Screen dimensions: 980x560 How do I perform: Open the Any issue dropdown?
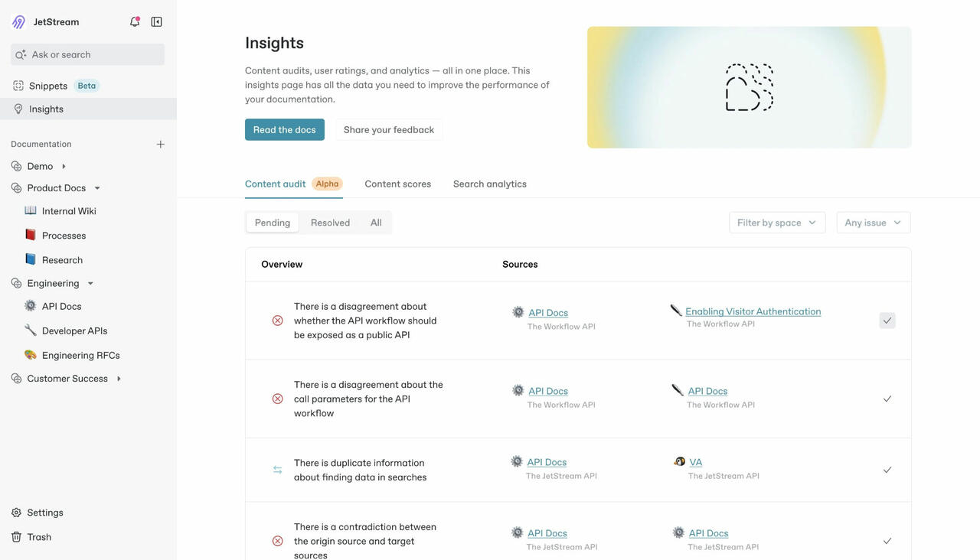tap(874, 223)
